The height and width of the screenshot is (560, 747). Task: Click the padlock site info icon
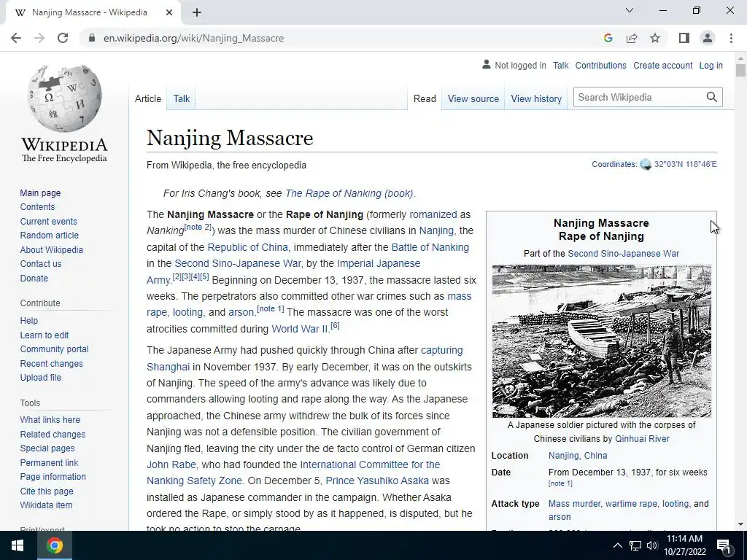click(x=91, y=38)
